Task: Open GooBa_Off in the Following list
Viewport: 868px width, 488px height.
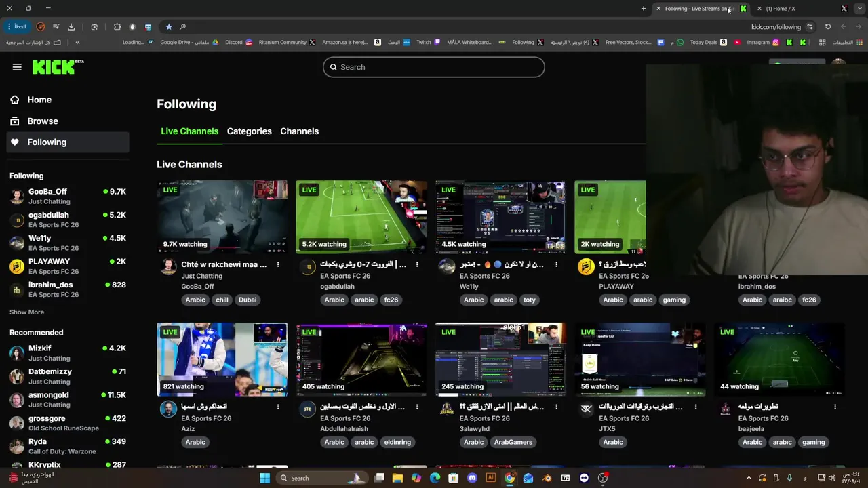Action: 68,197
